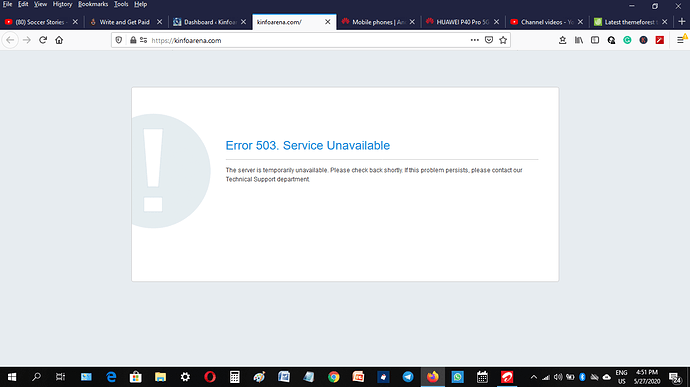Open the Windows Start menu
Image resolution: width=690 pixels, height=387 pixels.
pyautogui.click(x=12, y=377)
